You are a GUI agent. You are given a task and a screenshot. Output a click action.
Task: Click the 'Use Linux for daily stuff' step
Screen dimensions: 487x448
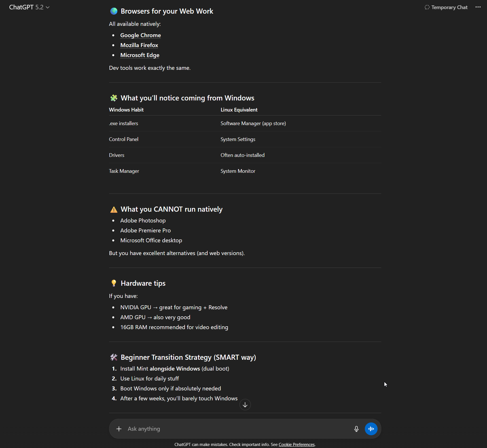(149, 378)
